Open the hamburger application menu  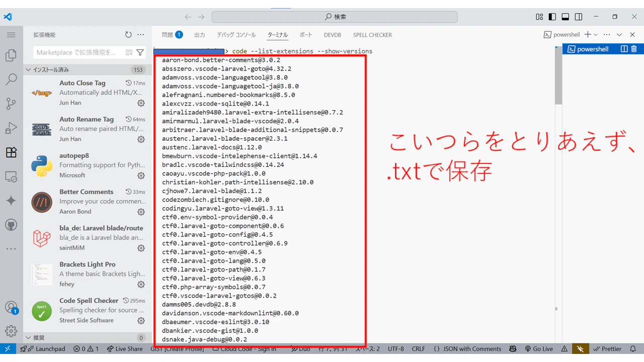click(x=11, y=35)
